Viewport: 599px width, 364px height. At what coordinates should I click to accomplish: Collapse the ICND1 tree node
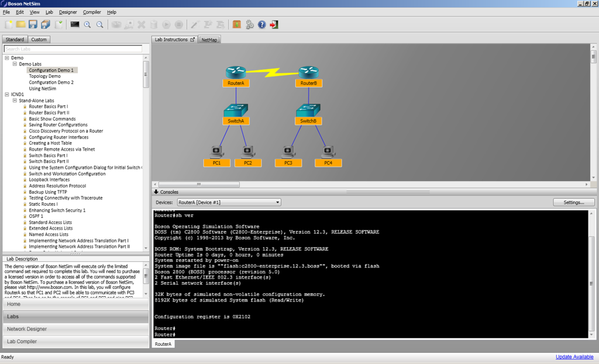pyautogui.click(x=7, y=94)
